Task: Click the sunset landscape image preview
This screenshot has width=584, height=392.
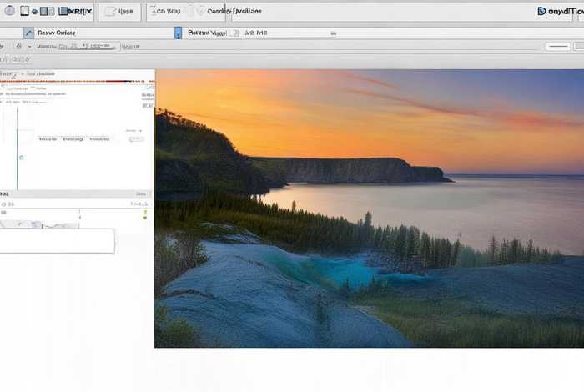Action: [x=369, y=209]
